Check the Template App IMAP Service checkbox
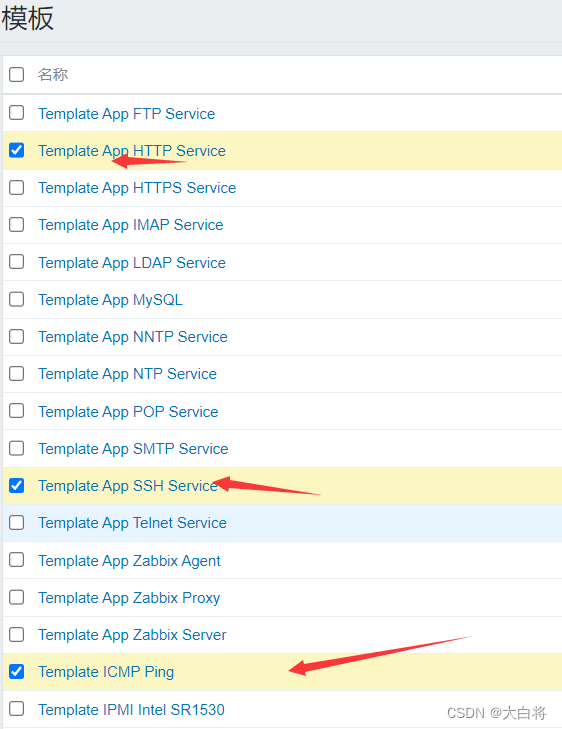This screenshot has height=729, width=562. click(17, 225)
